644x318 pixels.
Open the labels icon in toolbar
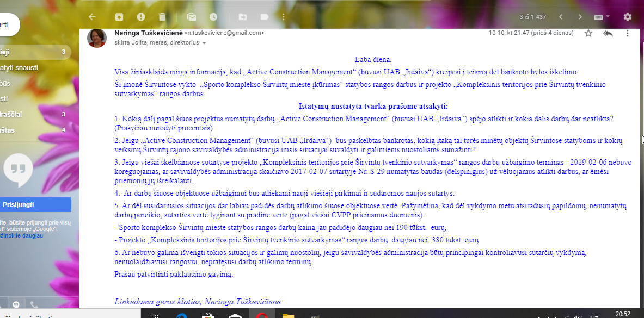(265, 17)
